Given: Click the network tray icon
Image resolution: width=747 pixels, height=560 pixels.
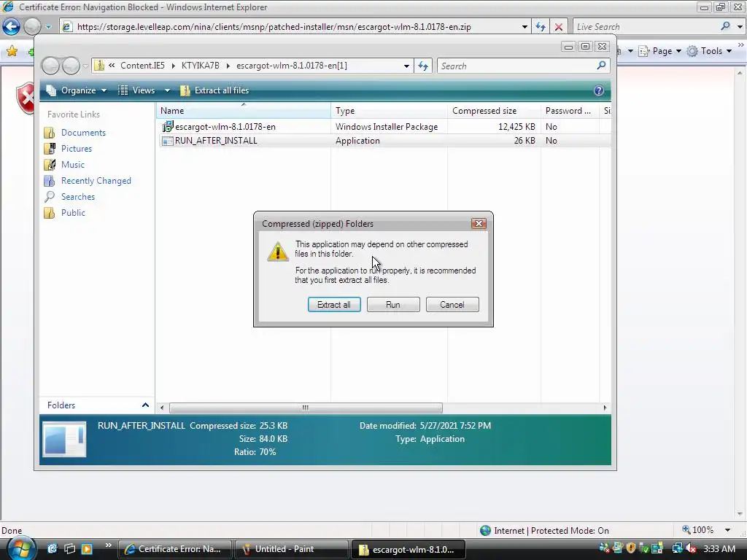Looking at the screenshot, I should [677, 549].
